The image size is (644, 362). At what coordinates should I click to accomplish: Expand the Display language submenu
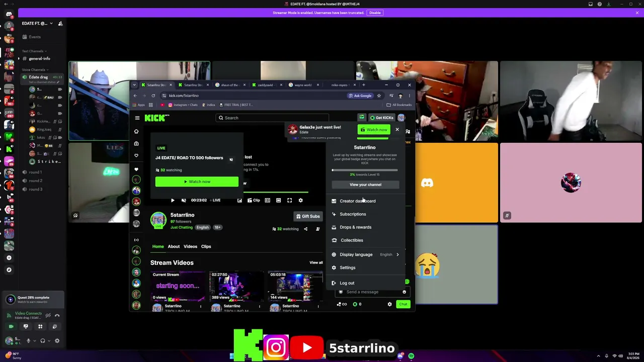tap(365, 254)
